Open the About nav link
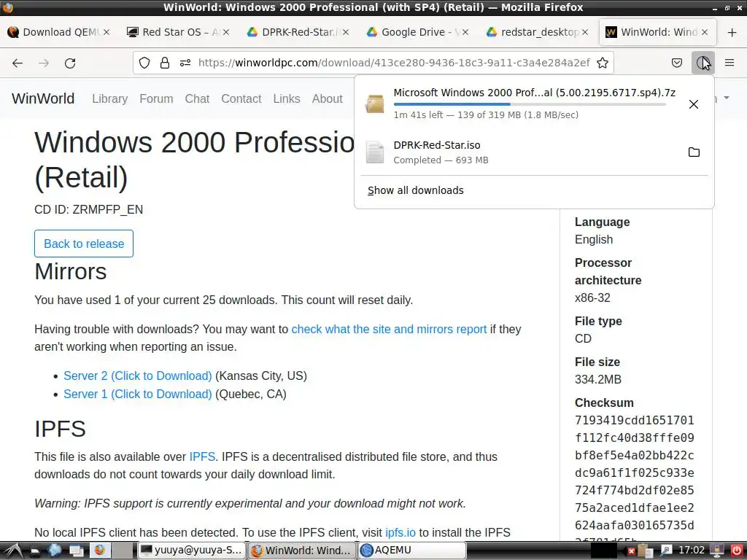This screenshot has height=560, width=747. click(328, 98)
